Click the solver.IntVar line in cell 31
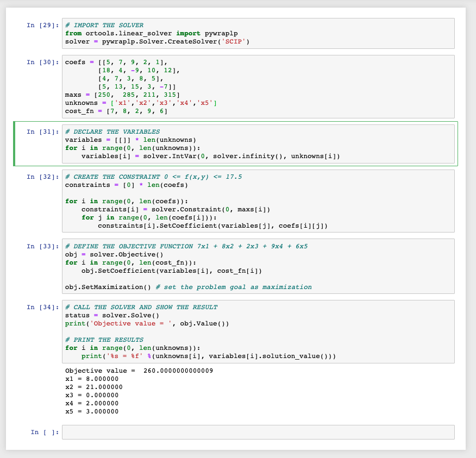 [x=211, y=156]
